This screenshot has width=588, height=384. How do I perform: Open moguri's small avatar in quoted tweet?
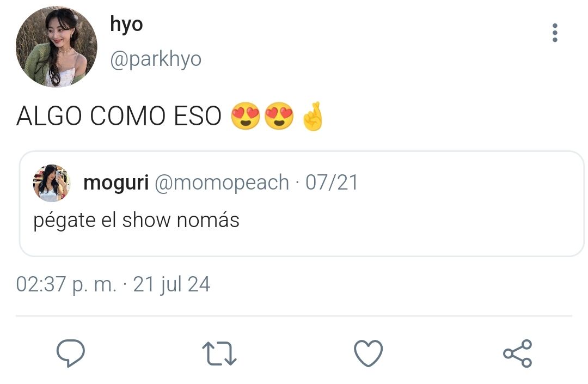click(x=52, y=183)
